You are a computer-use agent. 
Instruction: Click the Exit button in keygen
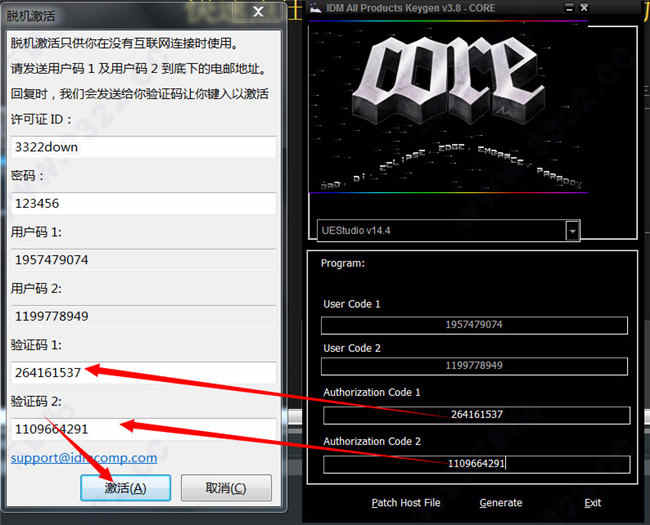coord(593,503)
